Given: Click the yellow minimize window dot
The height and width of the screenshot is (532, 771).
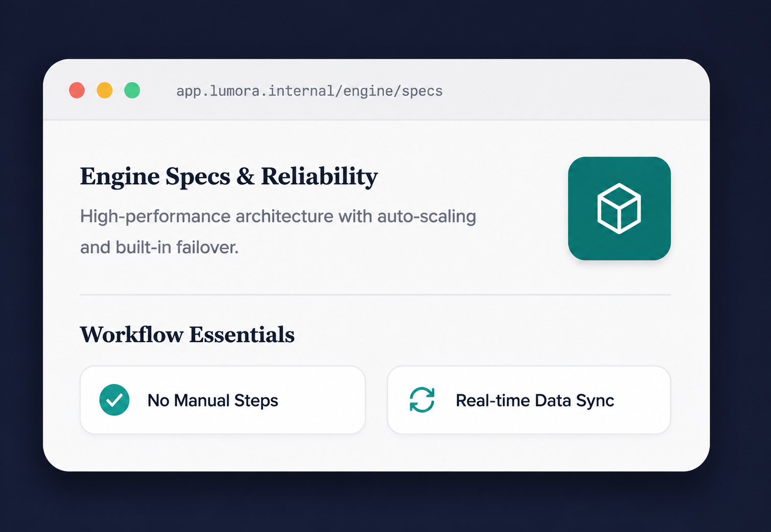Looking at the screenshot, I should pyautogui.click(x=105, y=90).
